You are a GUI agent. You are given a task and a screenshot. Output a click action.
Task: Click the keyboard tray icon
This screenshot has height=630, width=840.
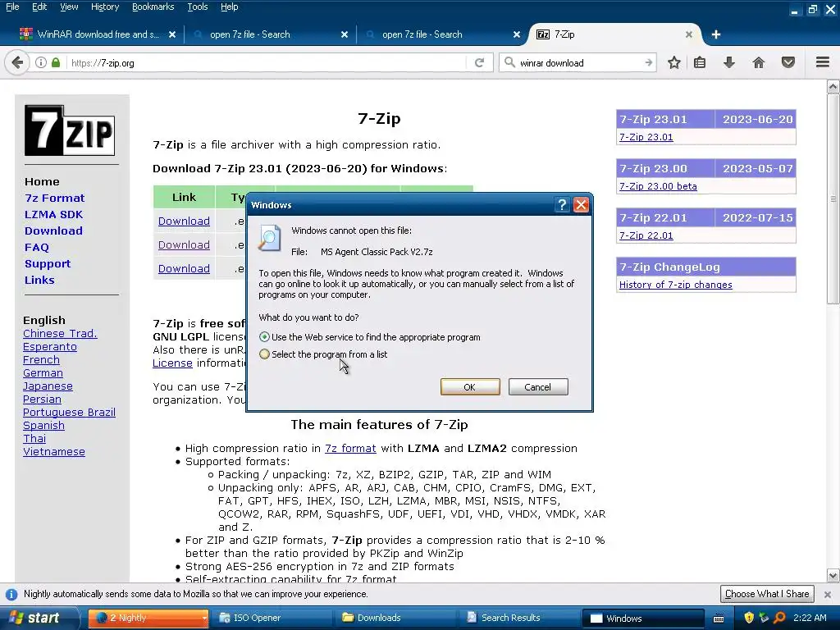[719, 619]
